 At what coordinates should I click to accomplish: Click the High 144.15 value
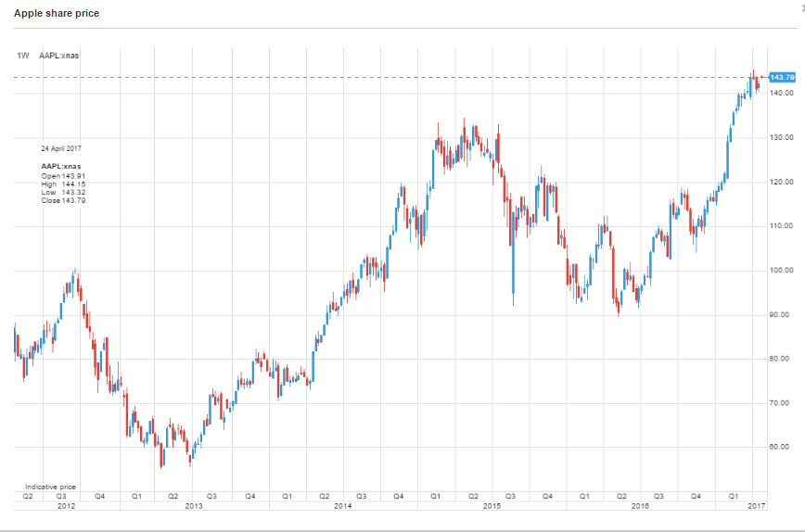[x=63, y=184]
